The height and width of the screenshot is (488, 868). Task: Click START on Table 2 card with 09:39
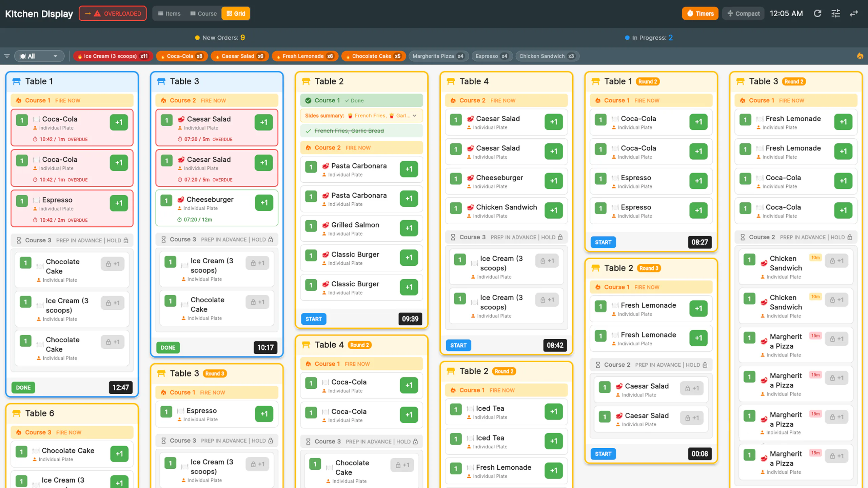pyautogui.click(x=314, y=319)
